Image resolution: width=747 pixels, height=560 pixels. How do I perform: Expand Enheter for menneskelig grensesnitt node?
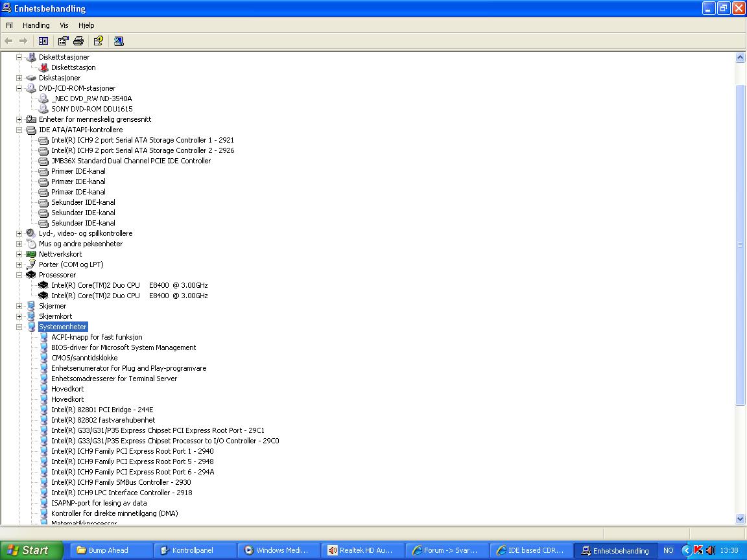[19, 119]
